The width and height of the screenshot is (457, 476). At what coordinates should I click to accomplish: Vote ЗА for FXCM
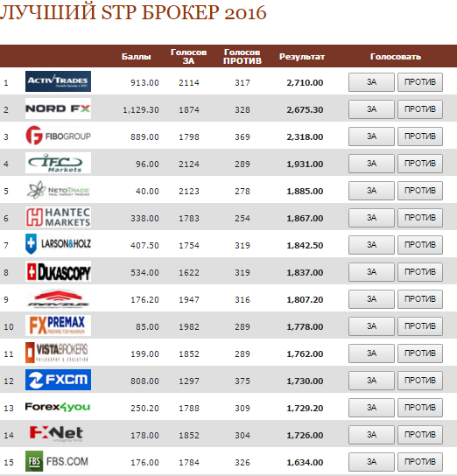point(371,381)
